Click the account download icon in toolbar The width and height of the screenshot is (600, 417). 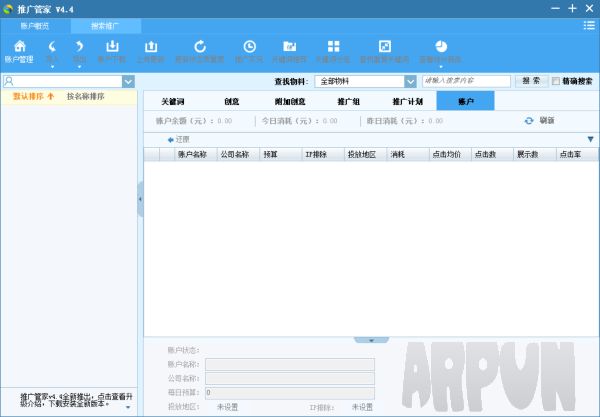pyautogui.click(x=113, y=47)
